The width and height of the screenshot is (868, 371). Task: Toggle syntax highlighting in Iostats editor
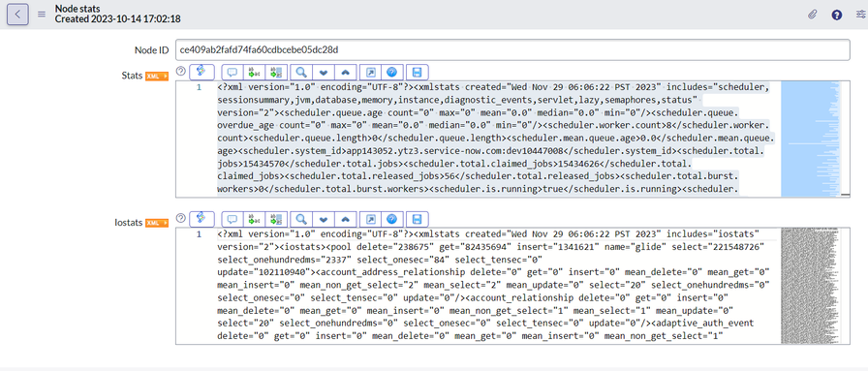click(x=201, y=219)
